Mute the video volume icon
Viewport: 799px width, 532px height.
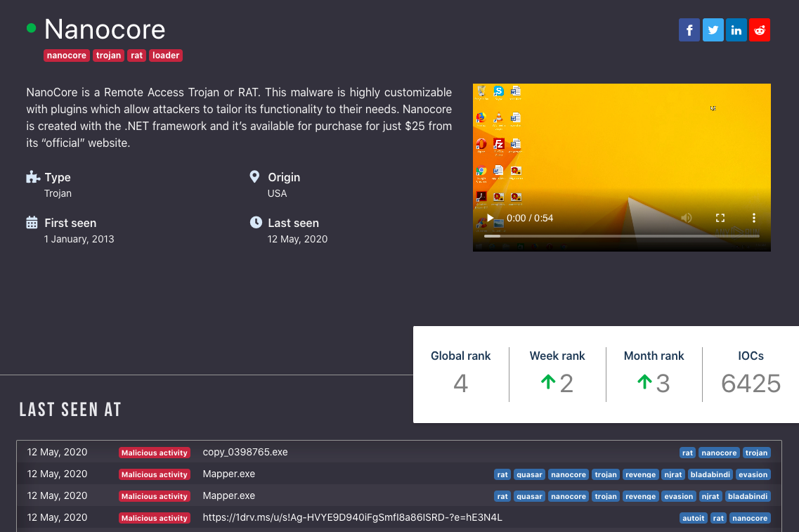click(687, 218)
